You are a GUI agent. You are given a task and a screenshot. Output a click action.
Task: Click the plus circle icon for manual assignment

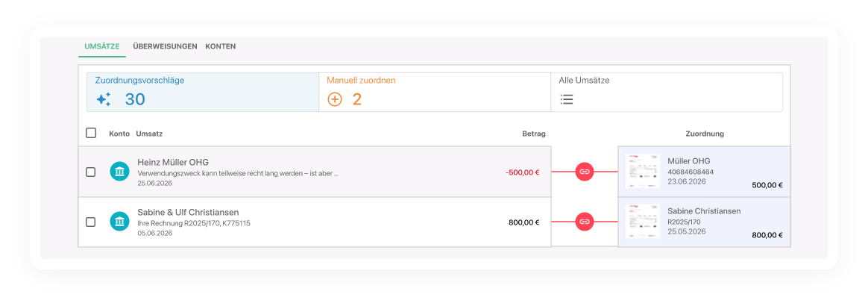tap(335, 99)
